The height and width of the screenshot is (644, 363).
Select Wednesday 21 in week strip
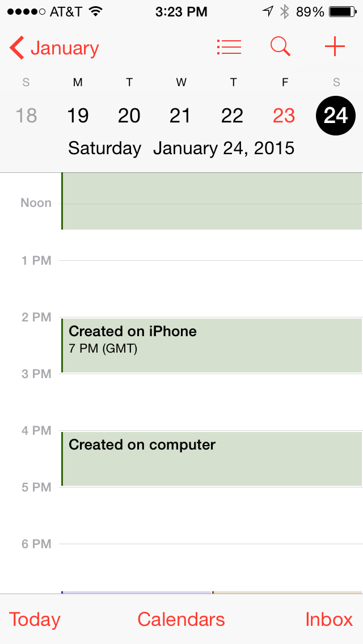click(180, 116)
